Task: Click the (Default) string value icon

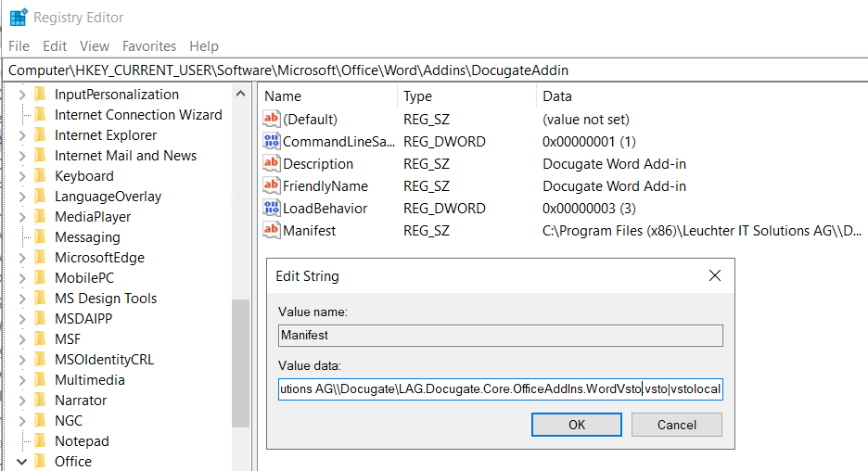Action: [271, 119]
